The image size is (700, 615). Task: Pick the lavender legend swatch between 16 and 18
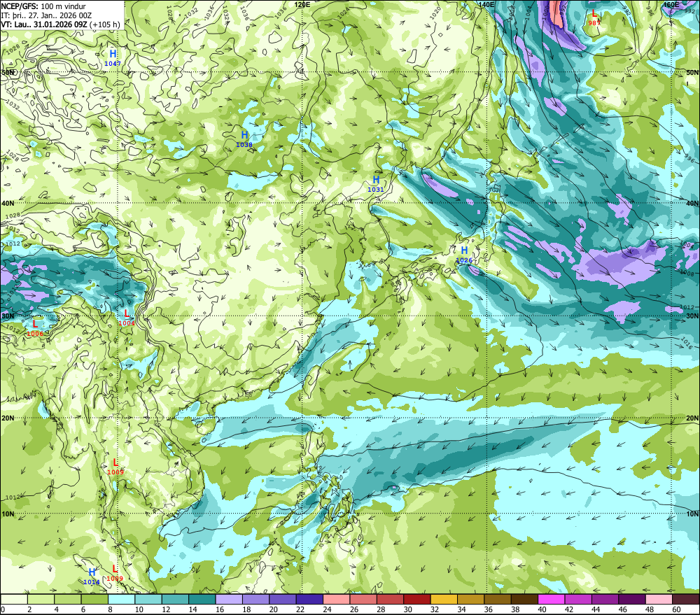[x=229, y=600]
